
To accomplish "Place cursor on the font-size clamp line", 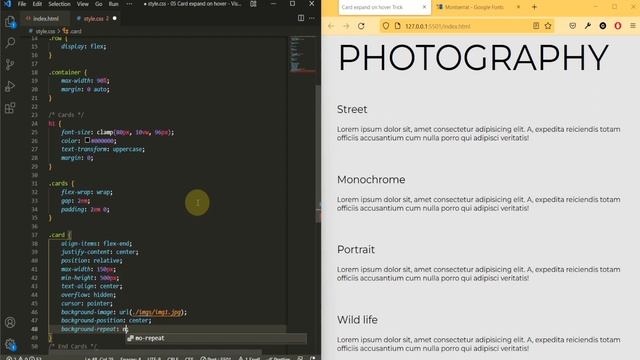I will click(118, 132).
